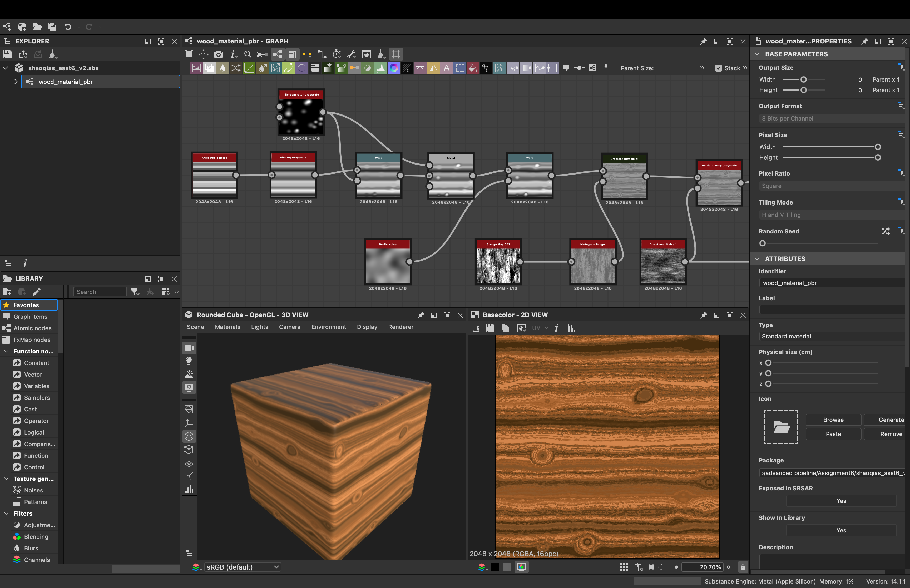910x588 pixels.
Task: Toggle Exposed in SBSAR Yes button
Action: 841,501
